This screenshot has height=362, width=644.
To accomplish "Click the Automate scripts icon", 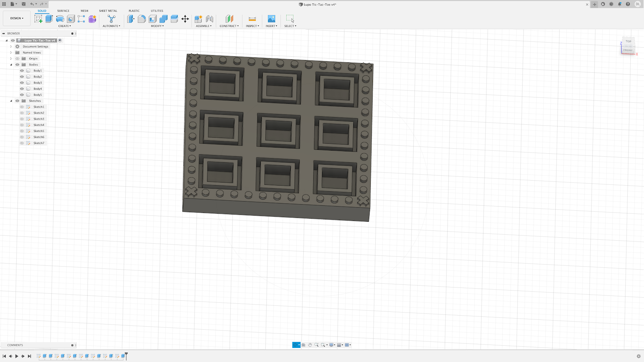I will (x=112, y=19).
